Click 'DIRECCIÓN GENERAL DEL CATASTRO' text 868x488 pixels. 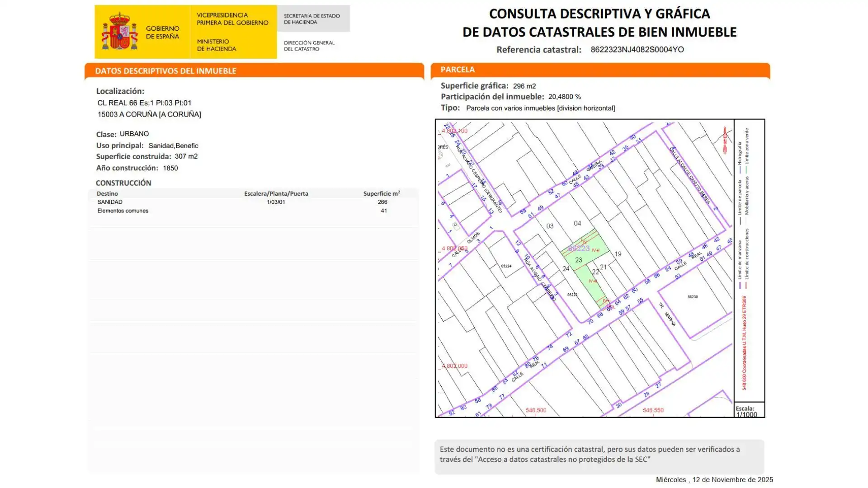click(x=309, y=46)
